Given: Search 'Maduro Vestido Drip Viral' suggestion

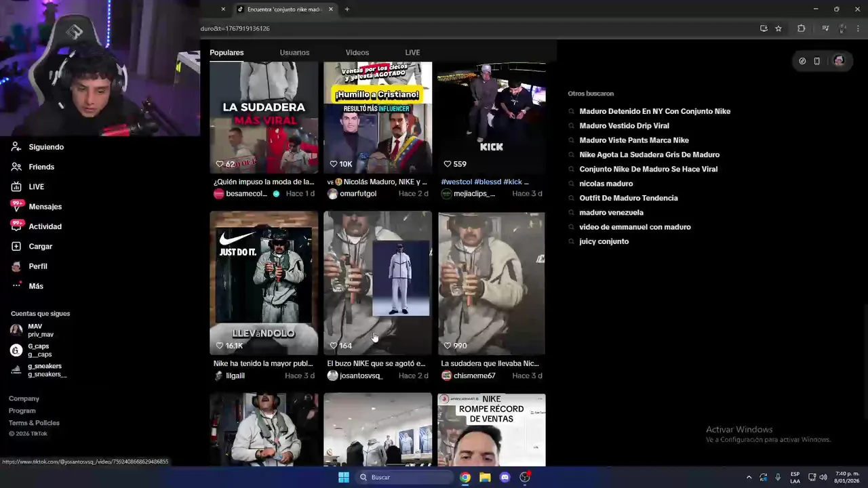Looking at the screenshot, I should (x=624, y=125).
